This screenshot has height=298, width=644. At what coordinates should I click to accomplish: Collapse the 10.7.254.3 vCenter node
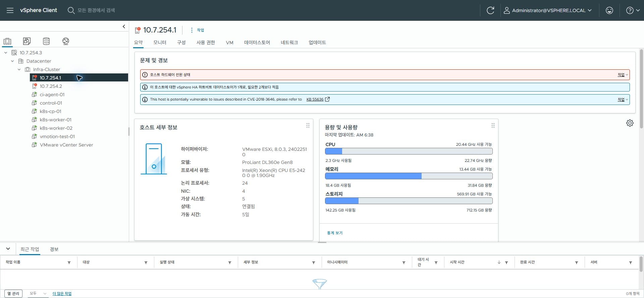tap(6, 53)
